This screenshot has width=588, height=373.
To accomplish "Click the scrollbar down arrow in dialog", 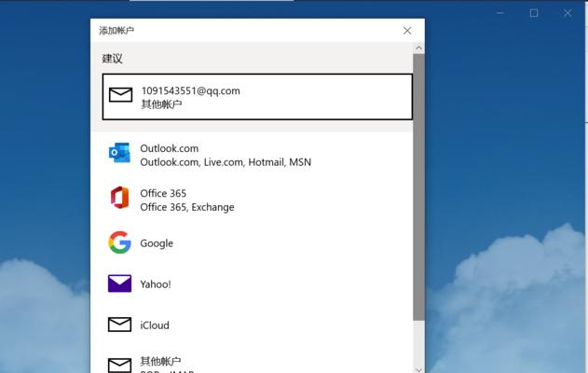I will click(x=419, y=369).
